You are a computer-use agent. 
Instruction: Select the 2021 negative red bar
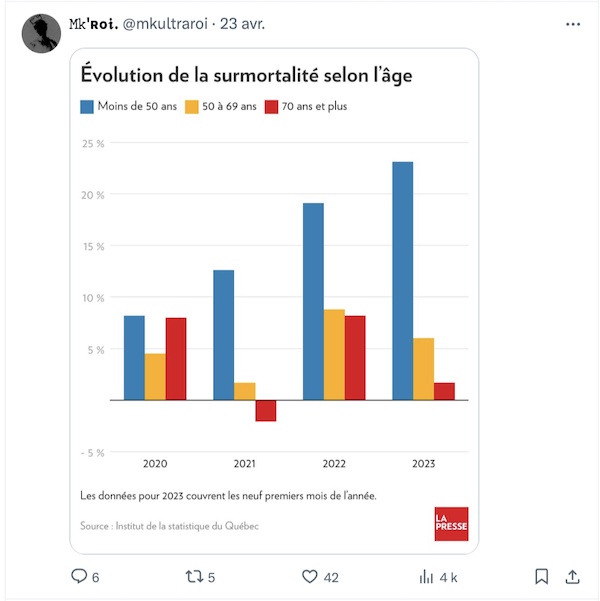(266, 411)
